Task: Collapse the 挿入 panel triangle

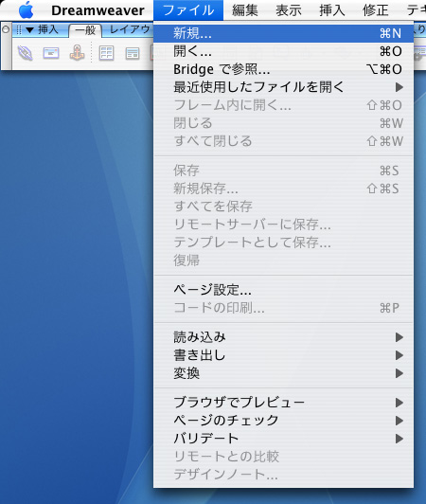Action: point(30,30)
